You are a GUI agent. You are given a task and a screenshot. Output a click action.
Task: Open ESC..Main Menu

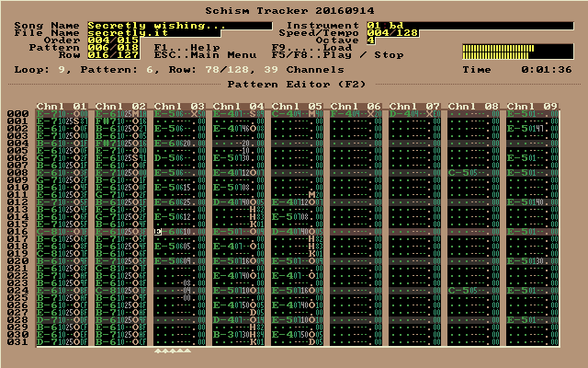[192, 55]
